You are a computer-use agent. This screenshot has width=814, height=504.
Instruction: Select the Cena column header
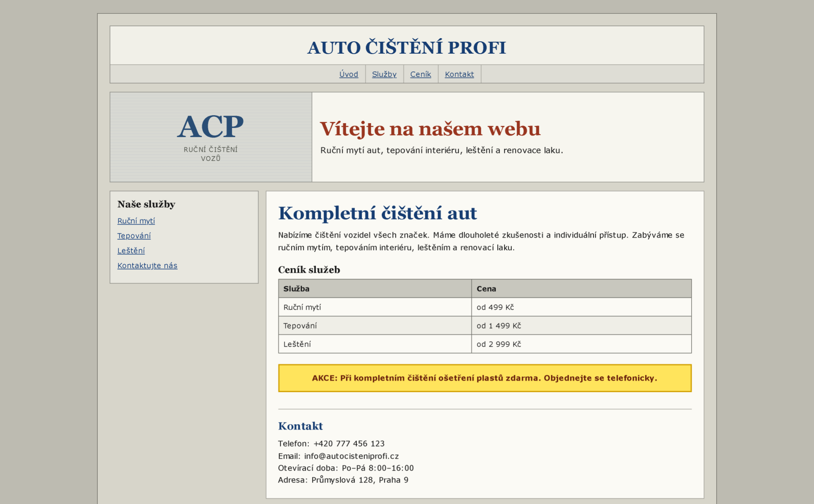tap(581, 289)
